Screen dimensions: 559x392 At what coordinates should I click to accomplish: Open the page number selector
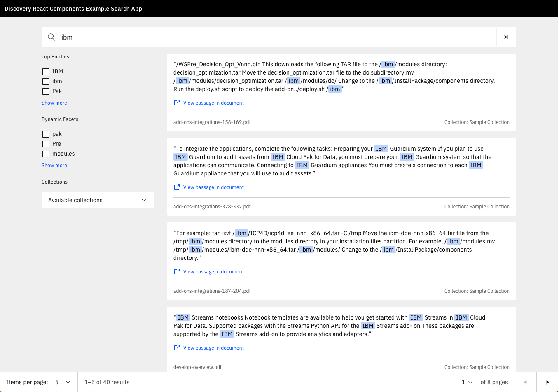tap(467, 382)
